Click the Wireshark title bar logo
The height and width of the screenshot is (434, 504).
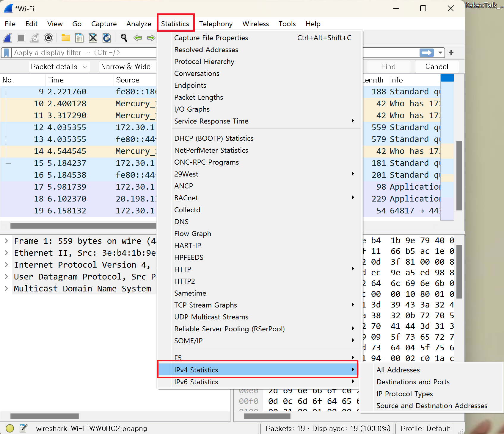pos(8,9)
